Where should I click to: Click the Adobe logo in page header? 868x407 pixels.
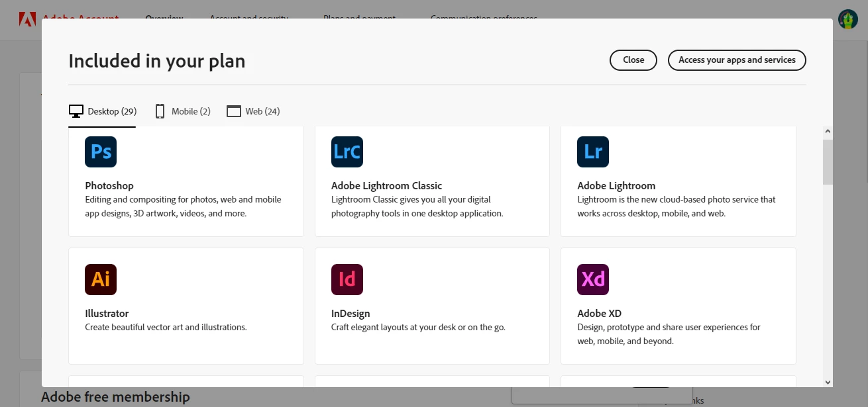pyautogui.click(x=27, y=19)
